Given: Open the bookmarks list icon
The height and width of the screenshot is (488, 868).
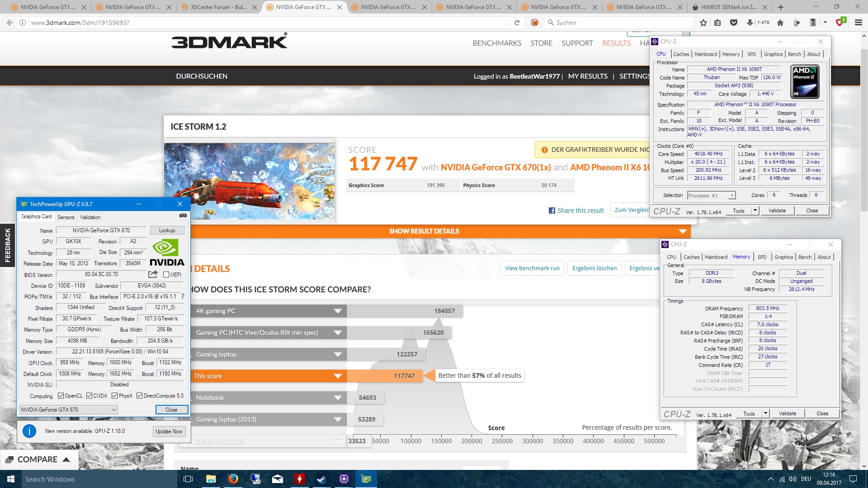Looking at the screenshot, I should [x=717, y=23].
